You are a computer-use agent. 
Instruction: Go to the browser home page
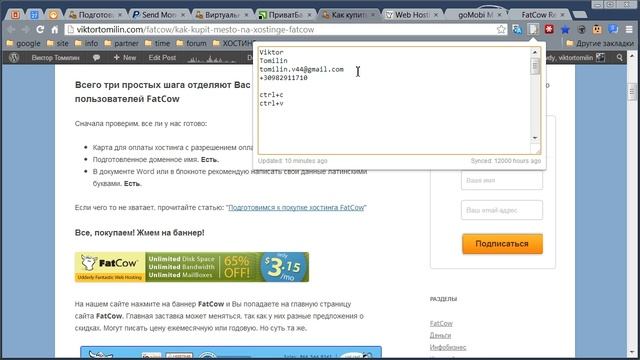(x=55, y=29)
